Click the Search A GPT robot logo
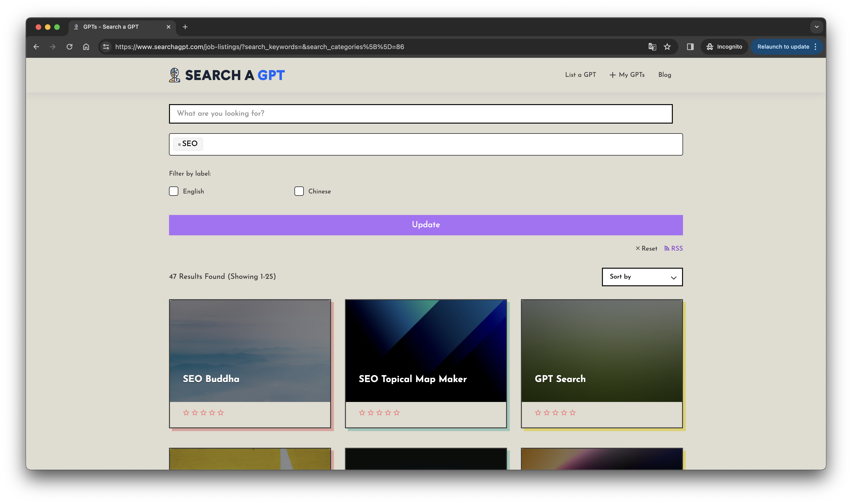This screenshot has height=504, width=852. pos(175,75)
